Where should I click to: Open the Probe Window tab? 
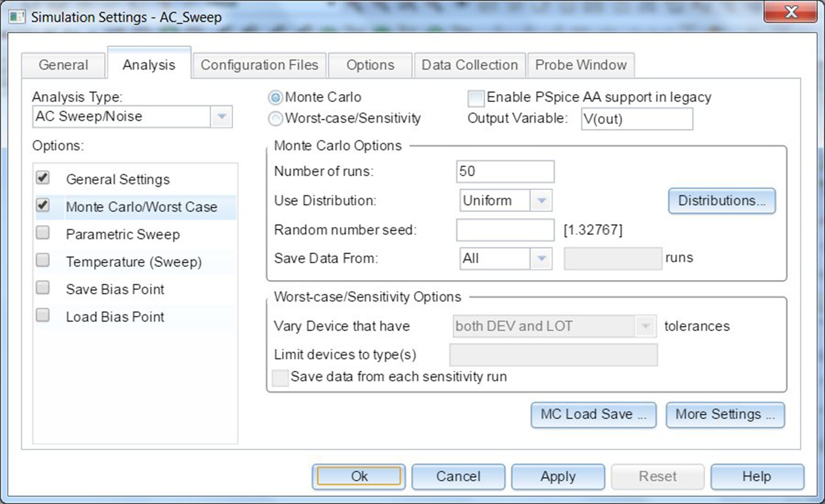tap(580, 65)
